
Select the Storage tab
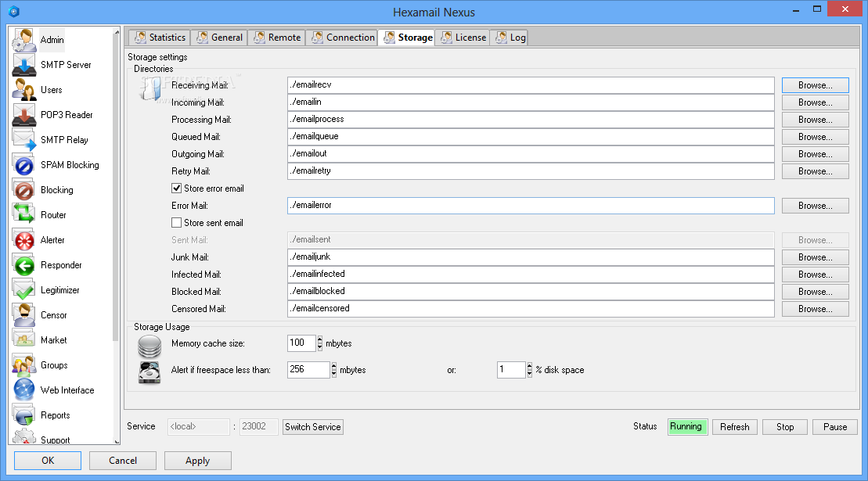pos(408,38)
